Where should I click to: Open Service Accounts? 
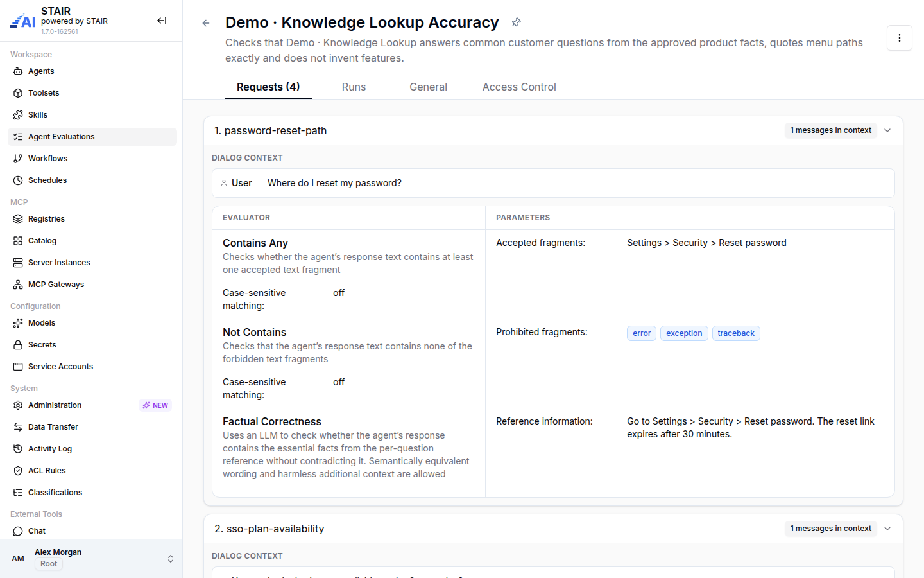click(92, 367)
